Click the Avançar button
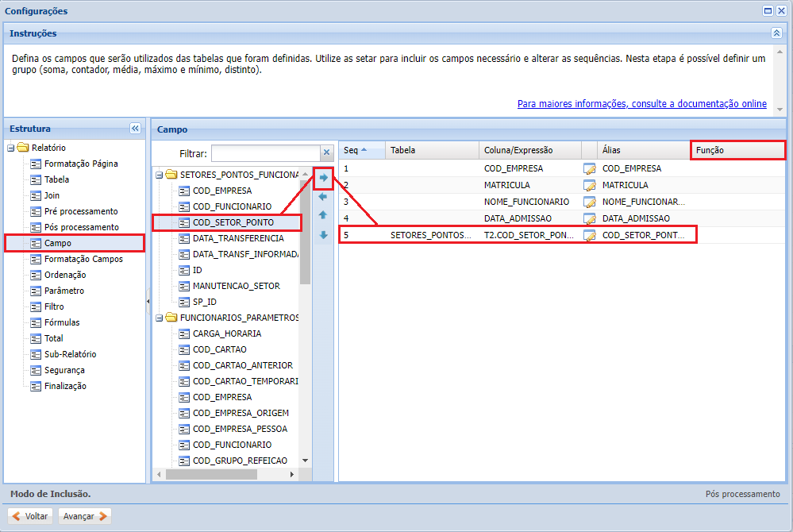This screenshot has width=793, height=532. [84, 516]
